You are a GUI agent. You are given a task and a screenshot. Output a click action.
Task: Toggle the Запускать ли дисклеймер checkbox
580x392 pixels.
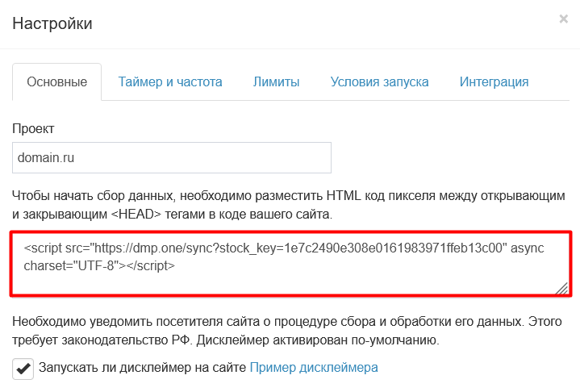coord(23,369)
